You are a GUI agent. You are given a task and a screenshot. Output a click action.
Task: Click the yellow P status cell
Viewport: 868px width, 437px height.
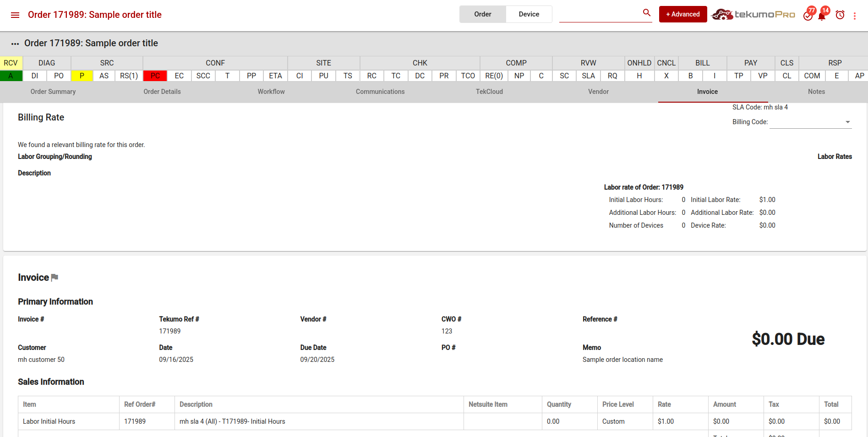click(x=82, y=76)
